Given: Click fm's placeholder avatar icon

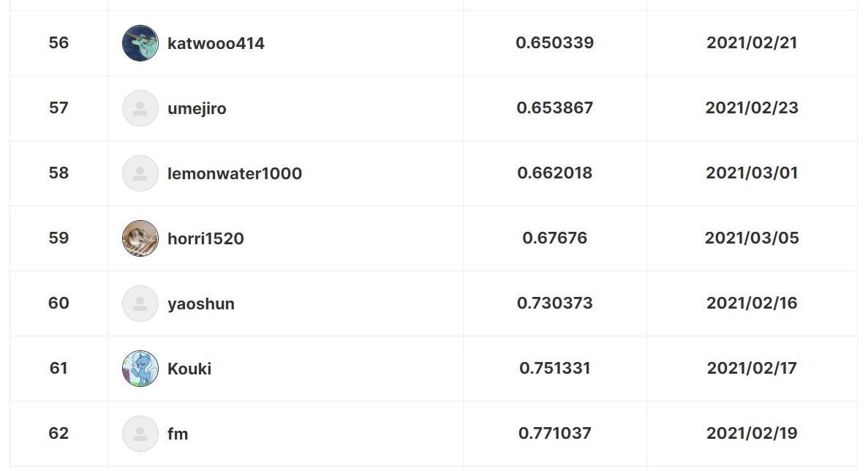Looking at the screenshot, I should click(x=140, y=434).
